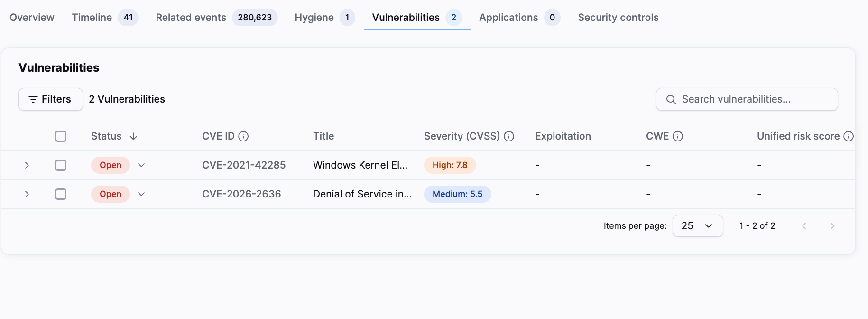868x319 pixels.
Task: Click the Search vulnerabilities input field
Action: click(747, 99)
